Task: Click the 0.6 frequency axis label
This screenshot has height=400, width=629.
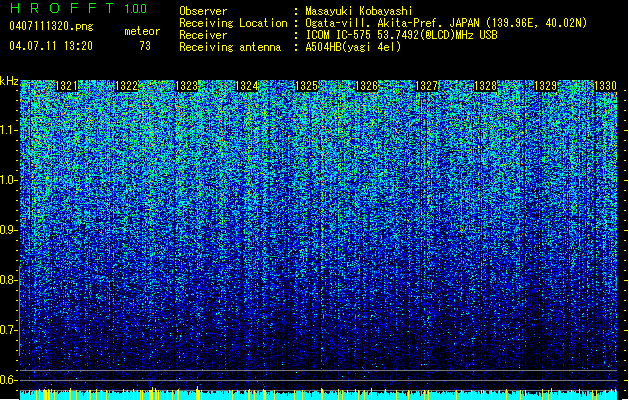Action: coord(9,380)
